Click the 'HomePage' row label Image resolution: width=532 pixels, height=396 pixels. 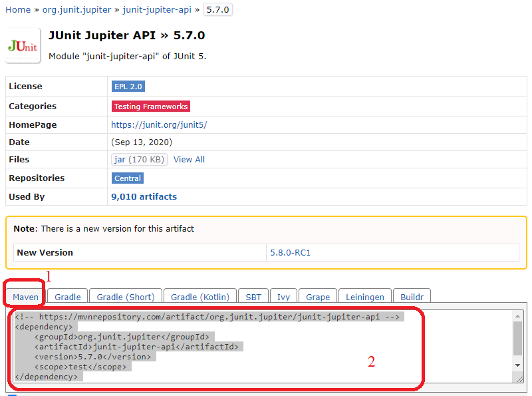click(x=33, y=124)
